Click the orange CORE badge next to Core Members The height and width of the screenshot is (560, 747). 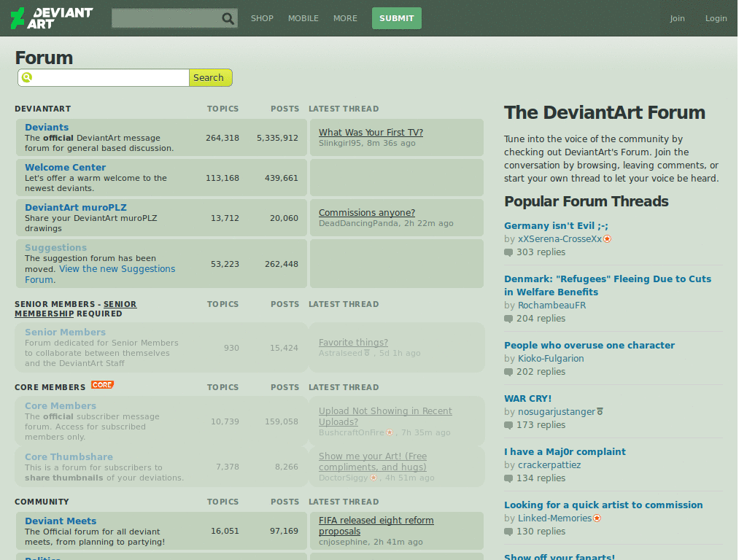tap(102, 384)
